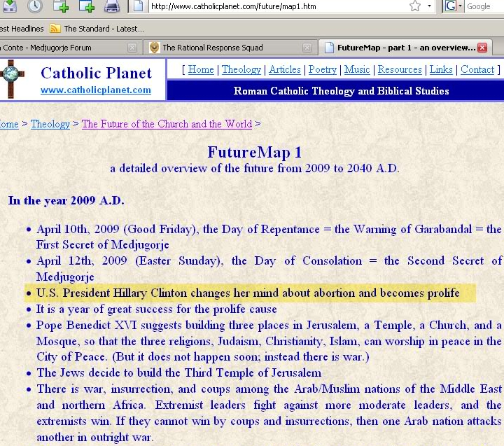Open History via the clock icon

tap(35, 6)
